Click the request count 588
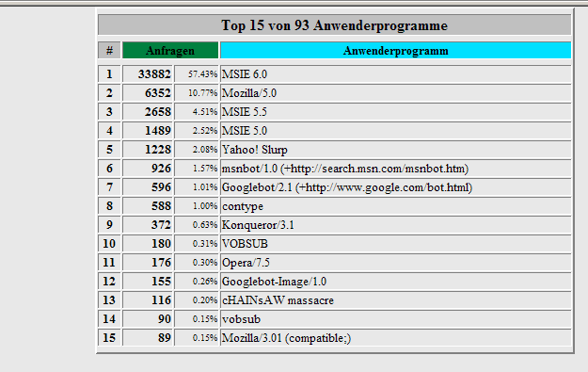The width and height of the screenshot is (588, 372). 161,205
